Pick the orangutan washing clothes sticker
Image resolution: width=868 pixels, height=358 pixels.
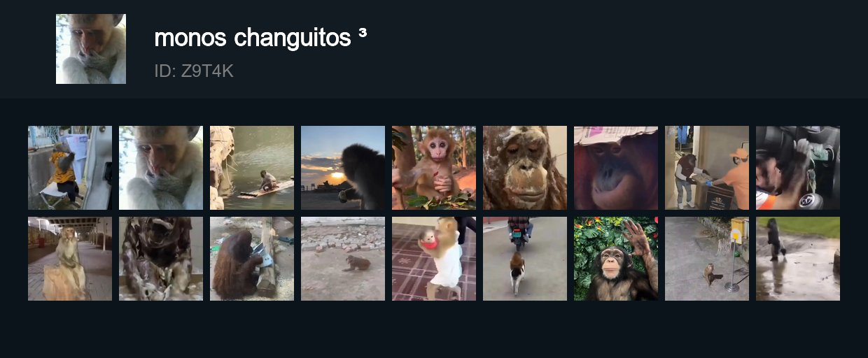(252, 259)
